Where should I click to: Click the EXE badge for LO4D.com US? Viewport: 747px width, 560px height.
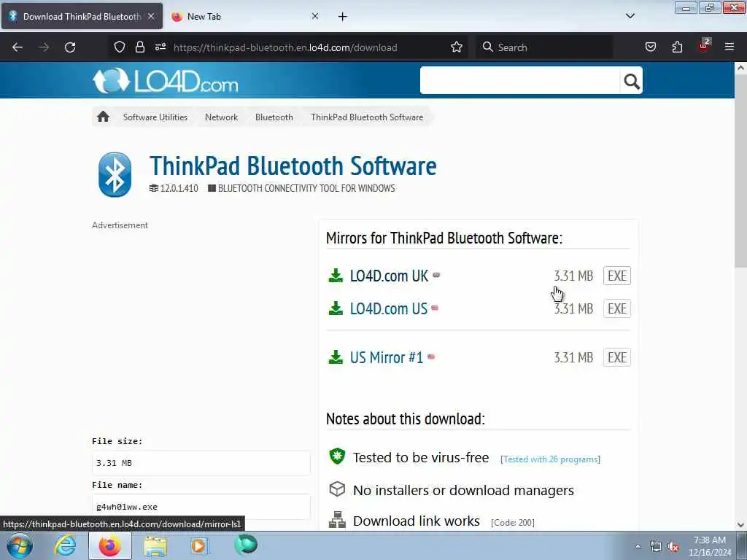(x=617, y=308)
